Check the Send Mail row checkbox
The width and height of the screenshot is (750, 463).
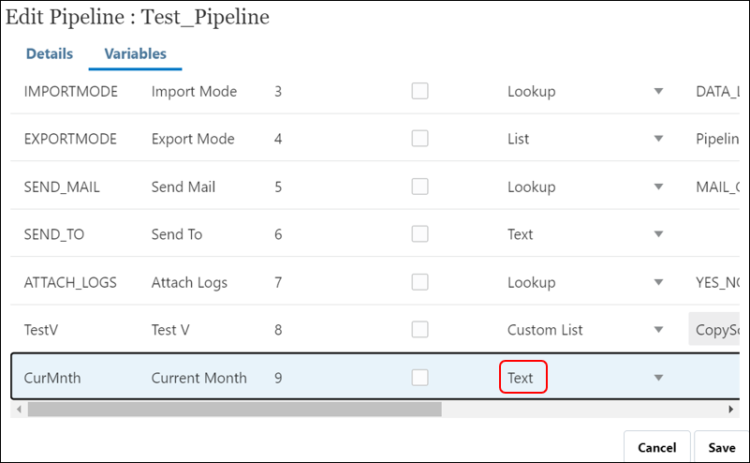[420, 186]
